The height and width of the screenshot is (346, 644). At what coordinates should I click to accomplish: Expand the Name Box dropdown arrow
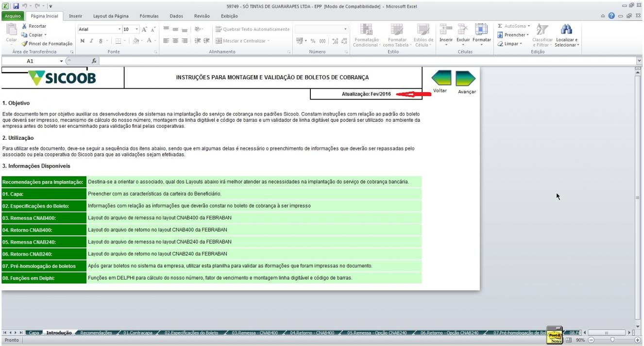tap(61, 61)
